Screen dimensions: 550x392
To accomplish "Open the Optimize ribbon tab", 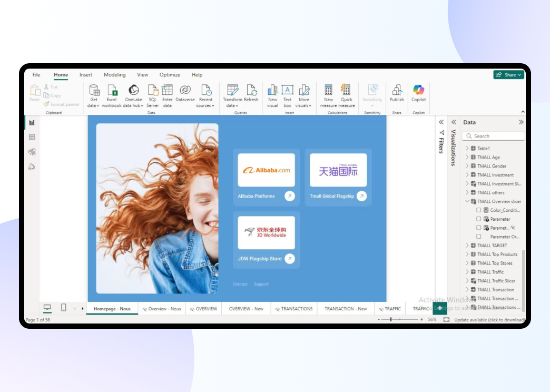I will tap(170, 75).
